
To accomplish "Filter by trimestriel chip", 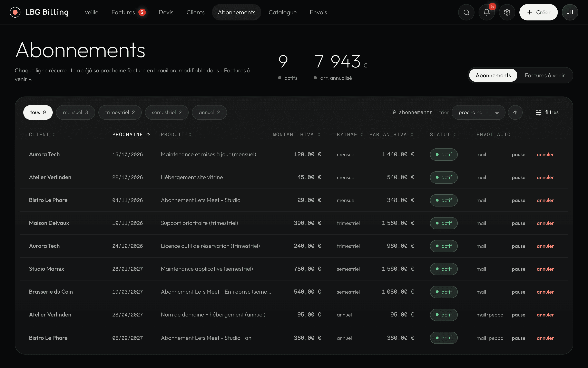I will click(120, 112).
